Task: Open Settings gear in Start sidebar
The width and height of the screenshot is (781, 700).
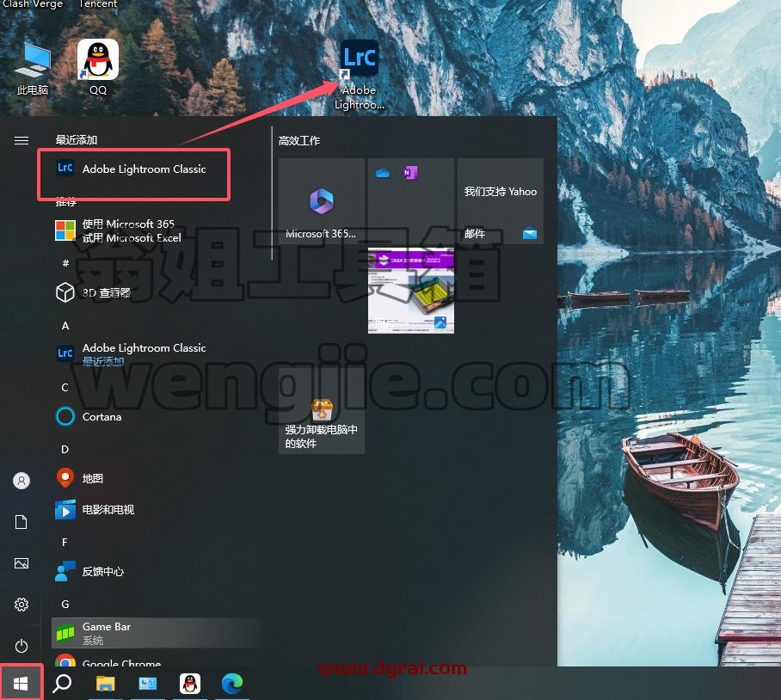Action: pos(22,605)
